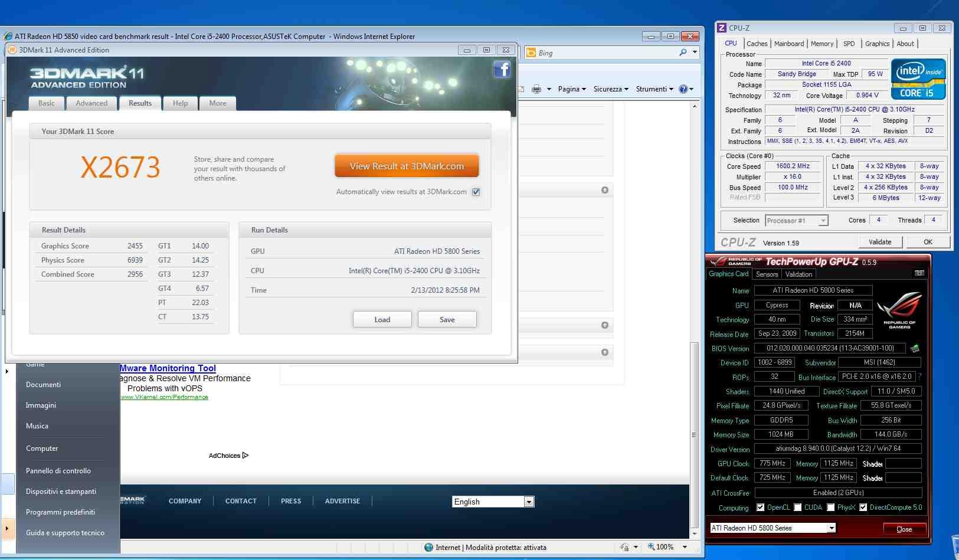The image size is (959, 560).
Task: Click the Load button in Run Details
Action: (x=382, y=320)
